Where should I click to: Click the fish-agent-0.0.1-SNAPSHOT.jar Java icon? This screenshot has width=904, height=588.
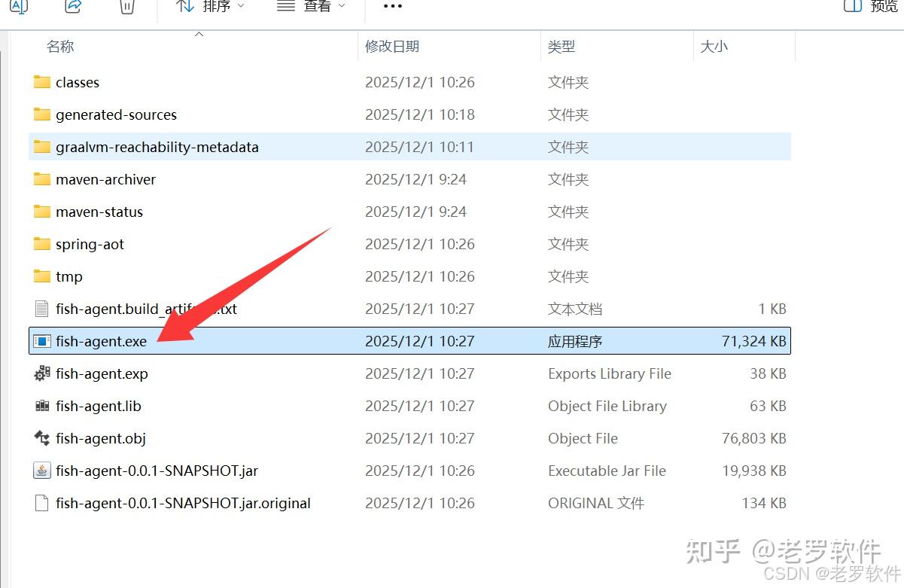(41, 471)
